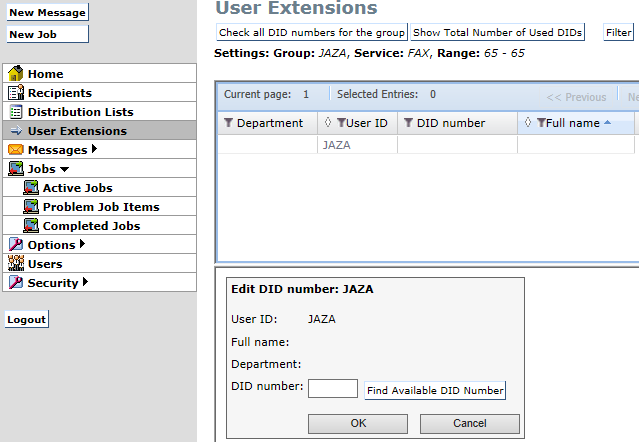Click the Logout button
Screen dimensions: 639x442
(x=27, y=320)
